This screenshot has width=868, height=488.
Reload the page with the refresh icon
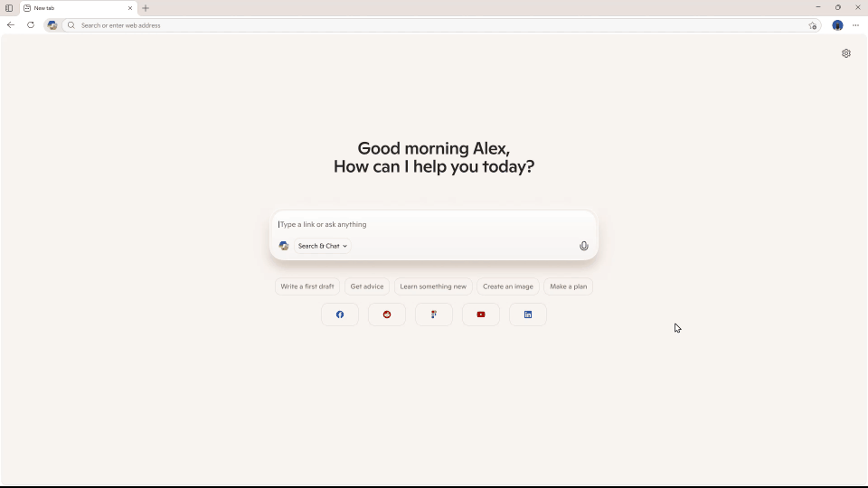31,25
